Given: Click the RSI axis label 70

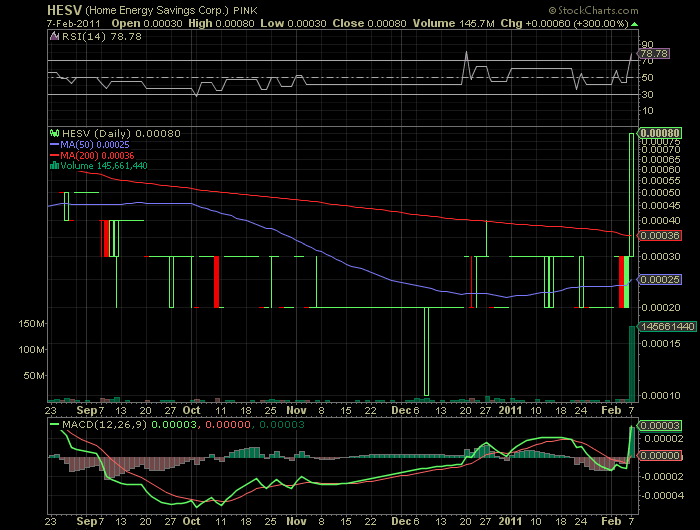Looking at the screenshot, I should pos(647,62).
